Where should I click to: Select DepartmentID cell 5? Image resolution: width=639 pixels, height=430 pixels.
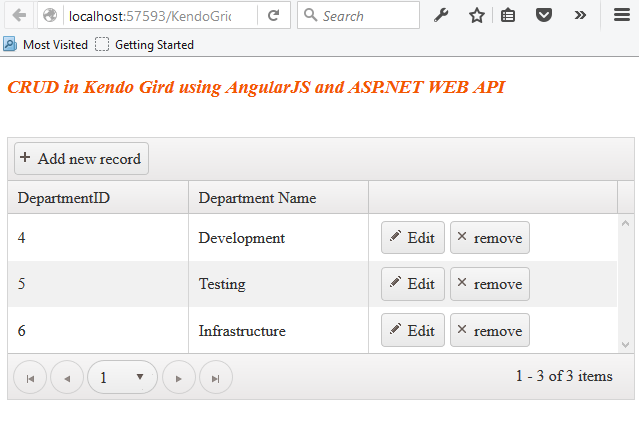click(x=98, y=284)
